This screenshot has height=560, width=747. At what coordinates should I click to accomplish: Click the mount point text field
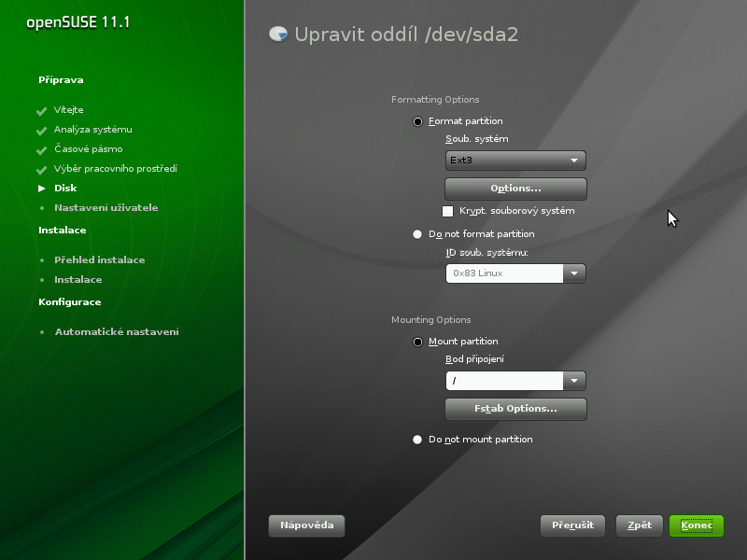(x=504, y=381)
